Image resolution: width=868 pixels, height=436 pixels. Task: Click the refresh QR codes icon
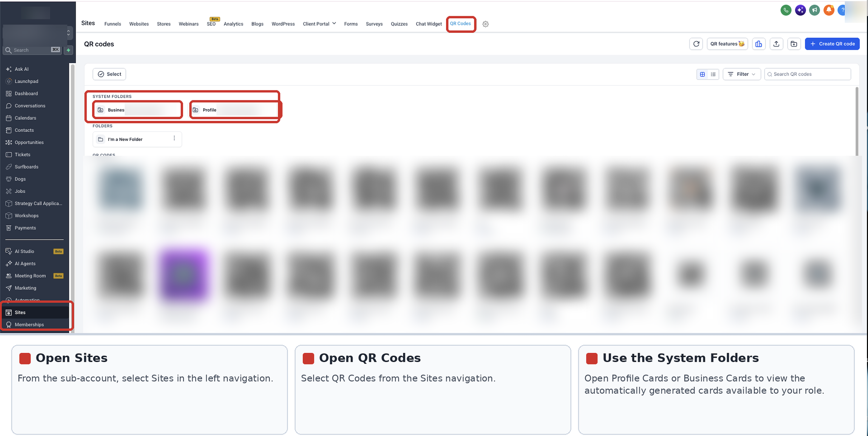696,44
